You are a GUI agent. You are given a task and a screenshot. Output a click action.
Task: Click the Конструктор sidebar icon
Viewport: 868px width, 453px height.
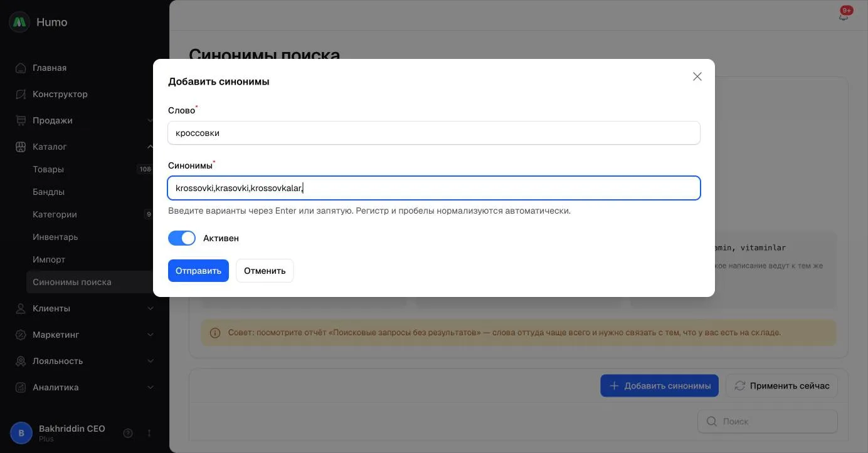tap(21, 94)
